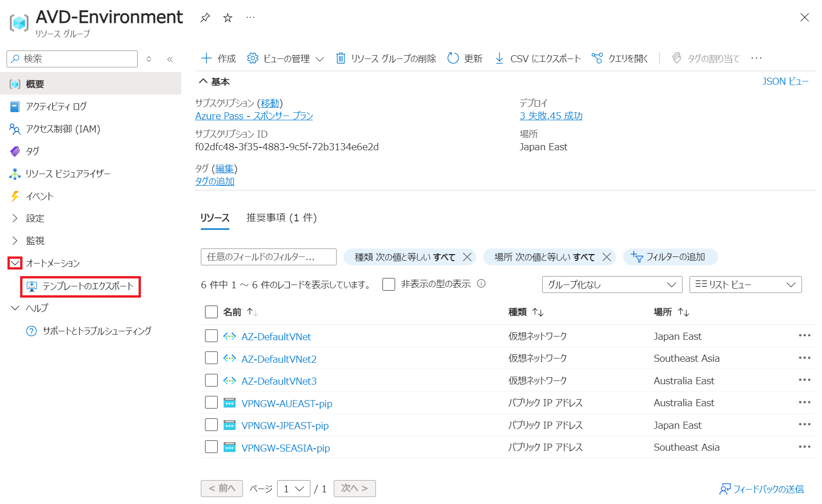The height and width of the screenshot is (504, 822).
Task: Switch to 推奨事項 (1 件) tab
Action: pos(282,218)
